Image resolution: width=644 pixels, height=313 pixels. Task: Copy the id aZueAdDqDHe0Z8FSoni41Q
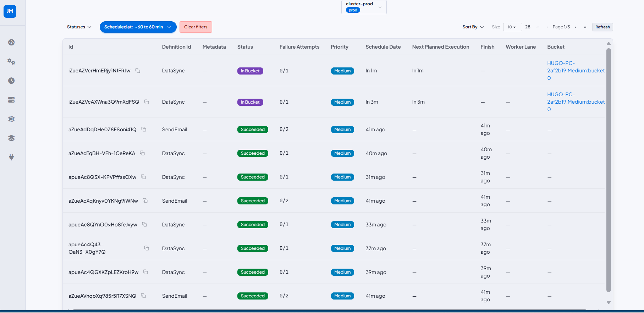(144, 129)
